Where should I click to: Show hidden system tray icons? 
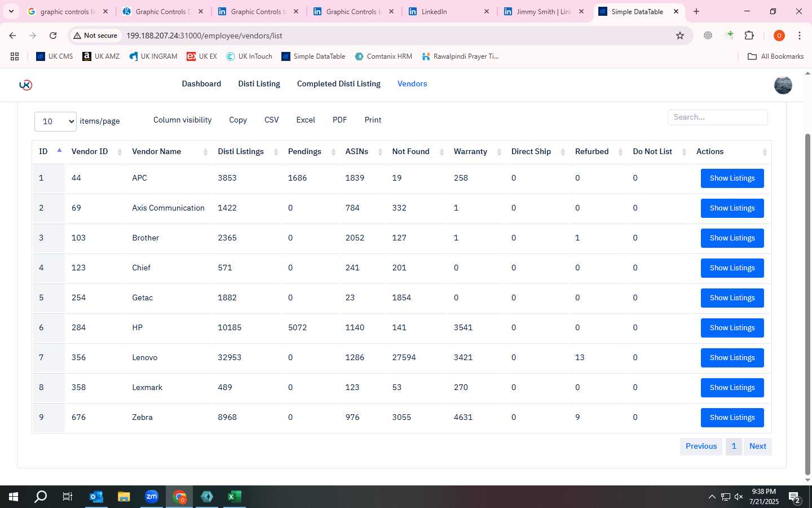point(712,497)
